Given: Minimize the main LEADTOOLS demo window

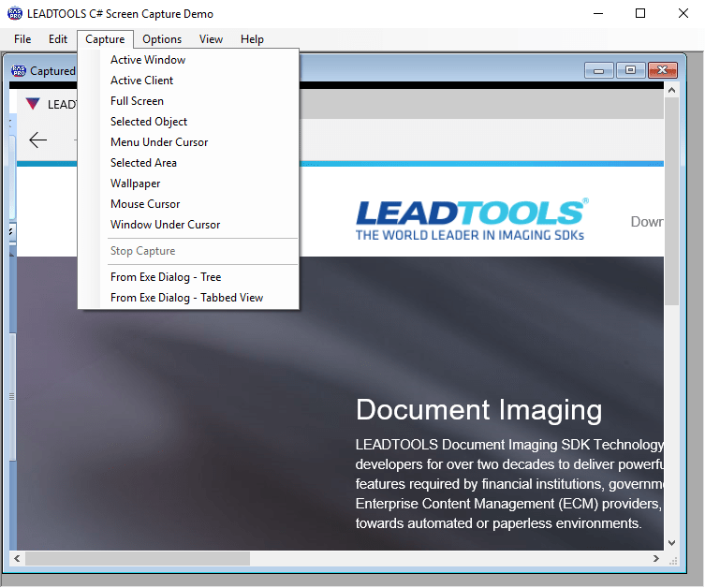Looking at the screenshot, I should (x=598, y=13).
